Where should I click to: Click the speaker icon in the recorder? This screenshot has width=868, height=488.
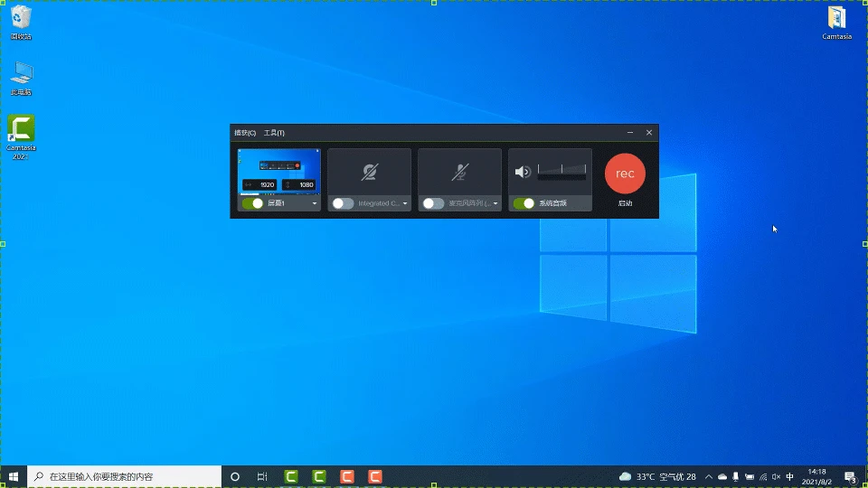(523, 172)
